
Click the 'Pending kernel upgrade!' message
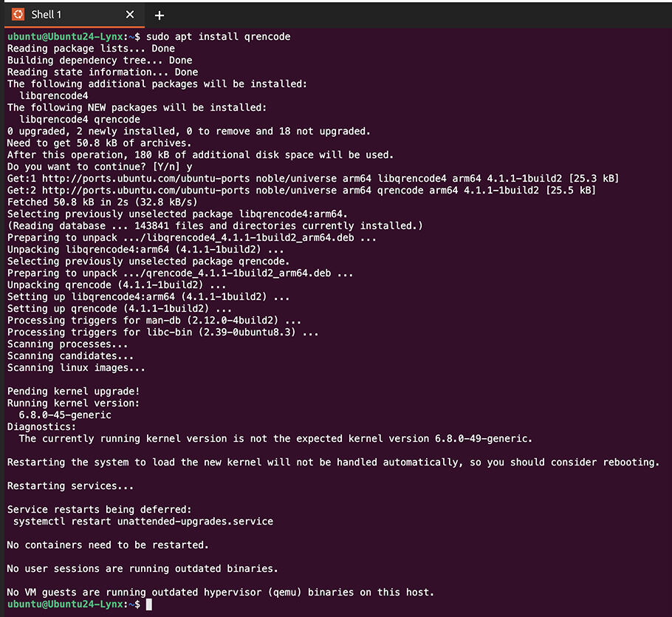click(73, 392)
